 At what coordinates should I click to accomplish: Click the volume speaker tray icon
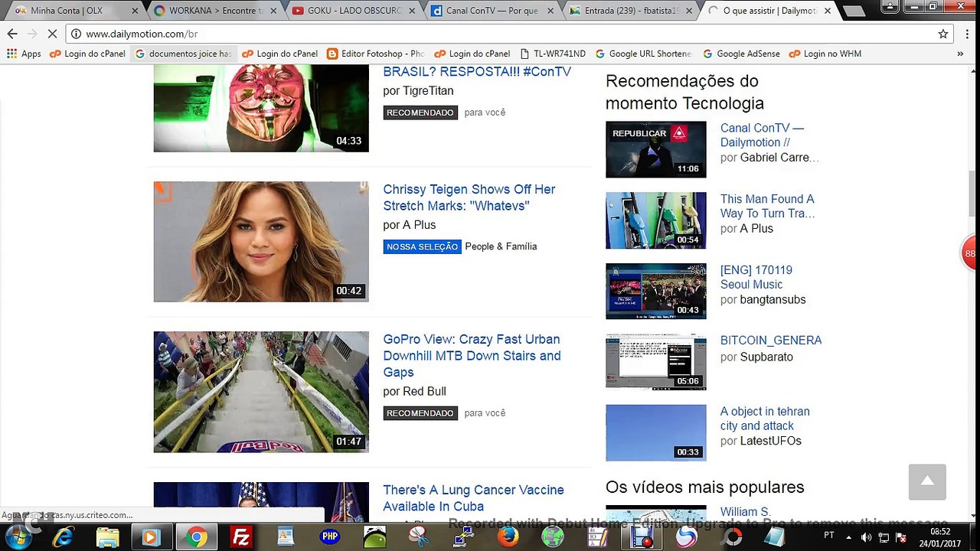pos(866,537)
